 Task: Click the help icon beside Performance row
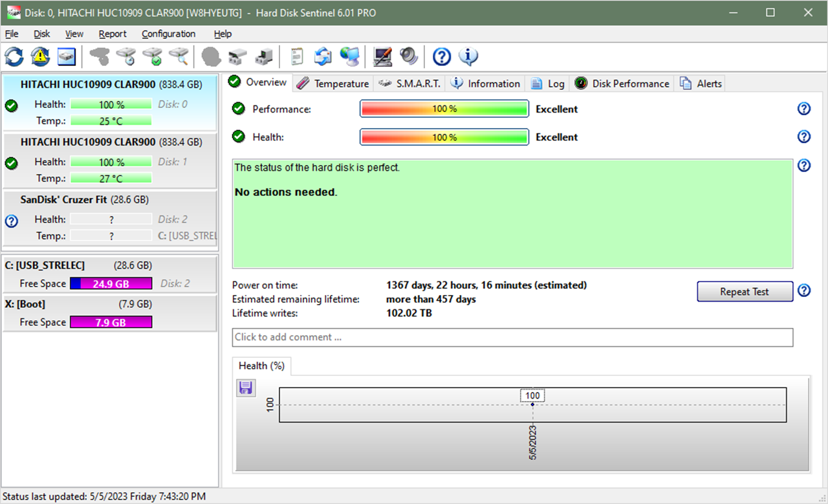[x=803, y=109]
